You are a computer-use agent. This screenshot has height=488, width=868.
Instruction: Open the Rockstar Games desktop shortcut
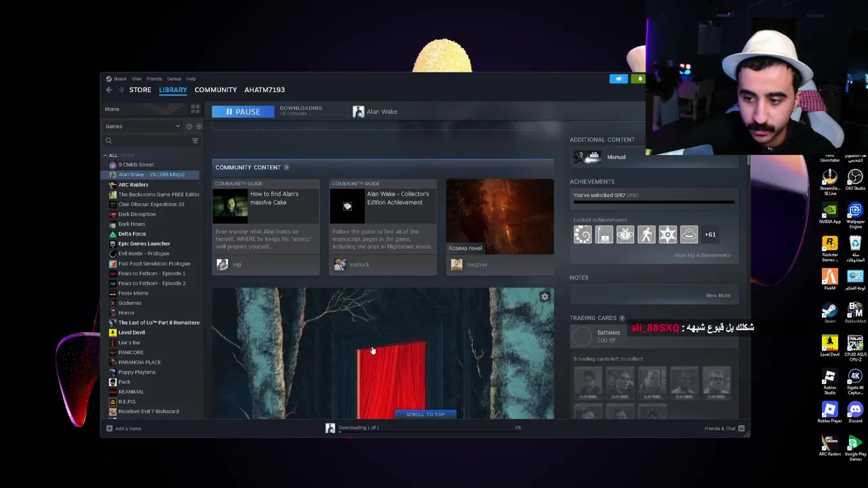pyautogui.click(x=829, y=248)
